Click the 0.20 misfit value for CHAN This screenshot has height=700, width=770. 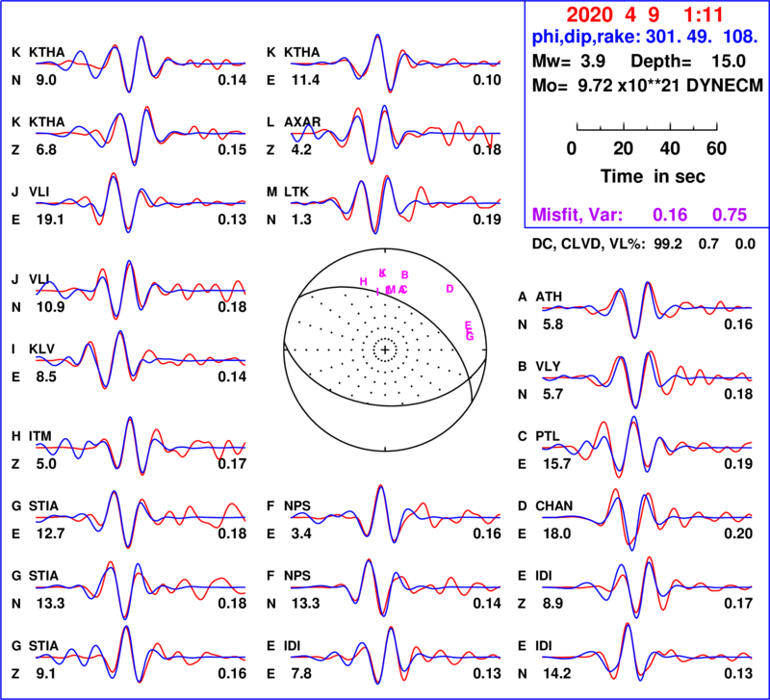(x=738, y=533)
